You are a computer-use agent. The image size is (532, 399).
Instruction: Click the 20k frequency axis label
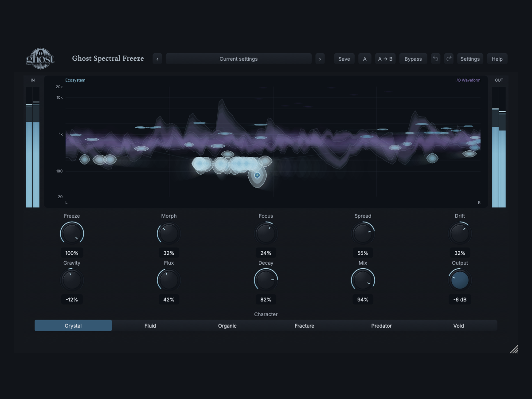[x=59, y=87]
